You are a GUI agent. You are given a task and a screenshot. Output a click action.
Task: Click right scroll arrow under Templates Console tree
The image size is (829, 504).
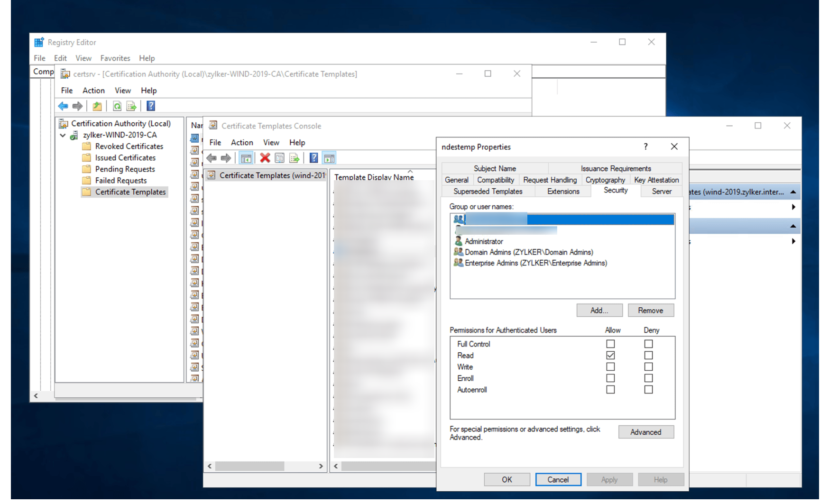coord(321,467)
